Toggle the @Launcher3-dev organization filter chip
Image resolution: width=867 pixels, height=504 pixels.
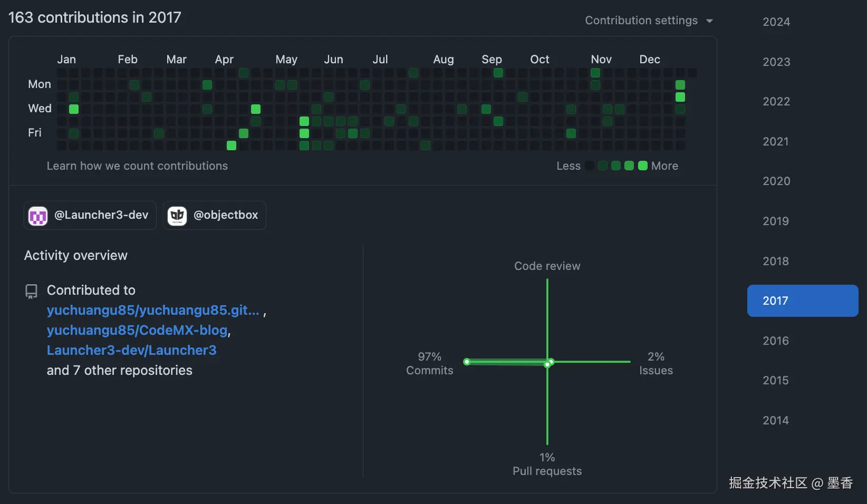[90, 215]
